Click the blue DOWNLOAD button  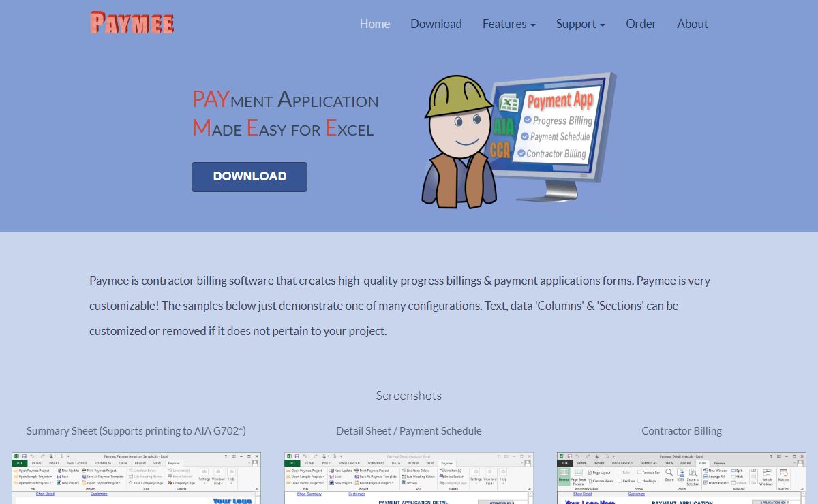click(x=249, y=176)
